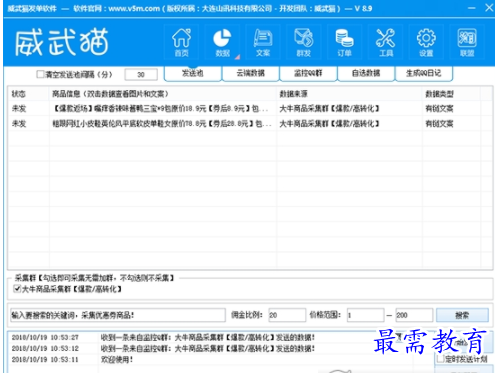Click the 佣金比例 field showing 20
Image resolution: width=495 pixels, height=373 pixels.
pos(287,315)
